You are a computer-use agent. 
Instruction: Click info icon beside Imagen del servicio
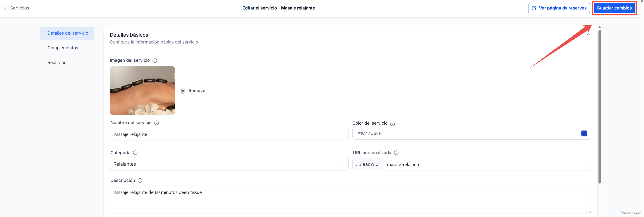(x=155, y=61)
